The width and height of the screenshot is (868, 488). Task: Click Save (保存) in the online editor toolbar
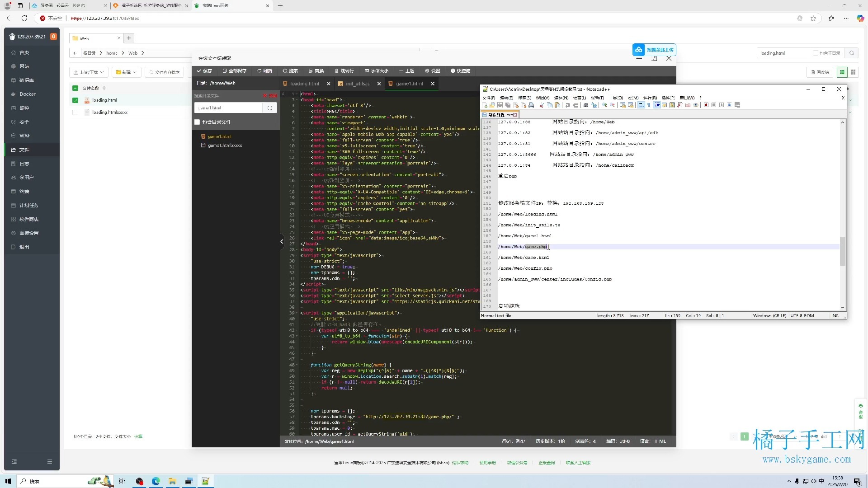click(204, 71)
